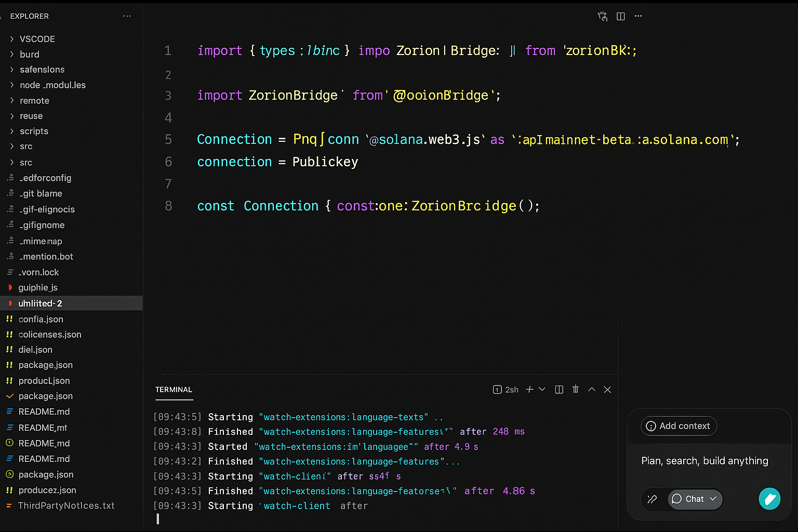Click the terminal count badge showing 2sh
This screenshot has height=532, width=798.
click(x=506, y=389)
